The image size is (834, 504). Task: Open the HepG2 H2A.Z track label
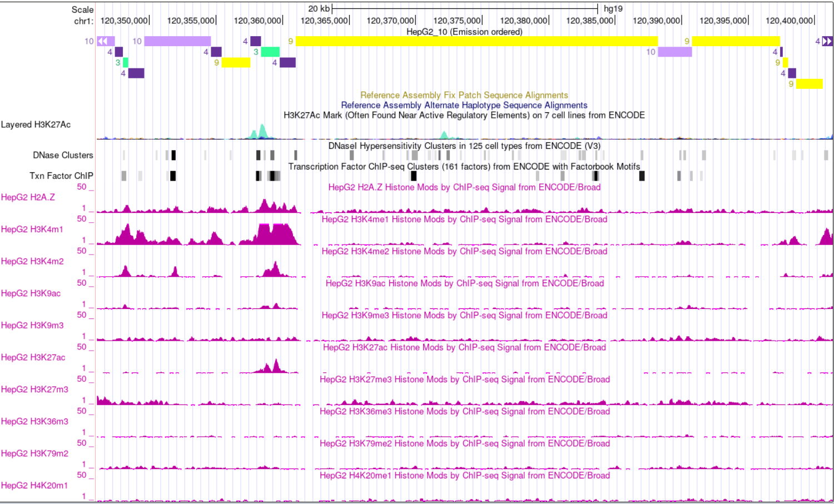(x=28, y=197)
